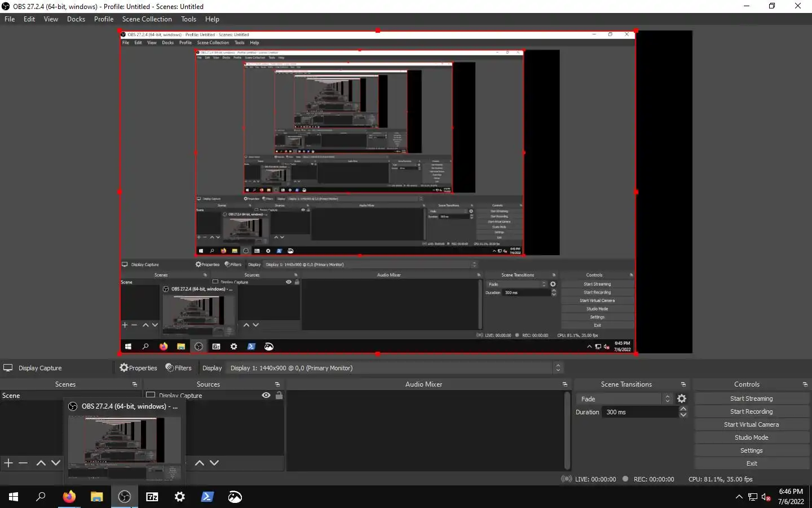Open the Scene Collection menu

(x=147, y=19)
